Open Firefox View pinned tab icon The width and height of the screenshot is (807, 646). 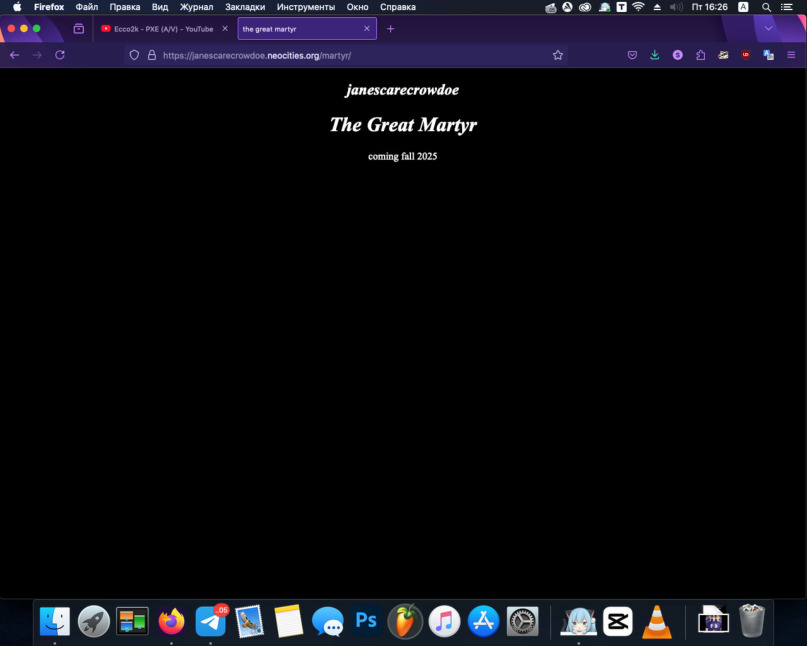click(79, 29)
